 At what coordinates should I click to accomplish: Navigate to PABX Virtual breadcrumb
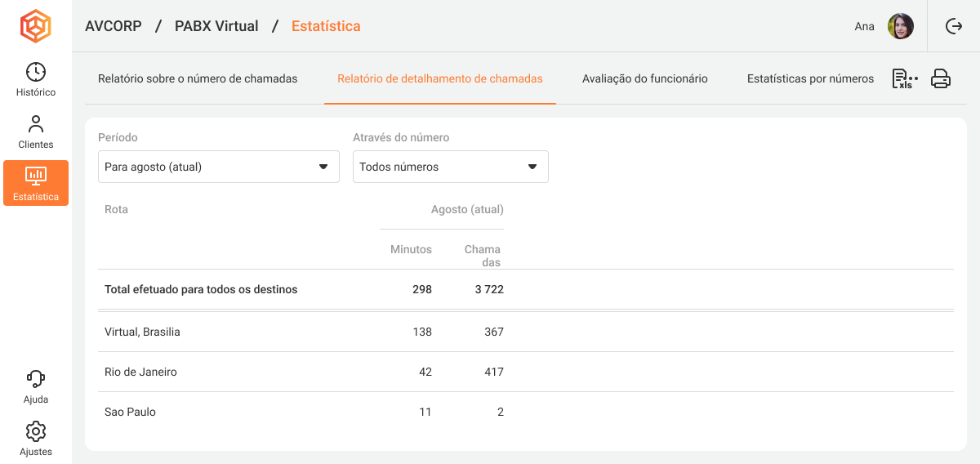coord(216,26)
